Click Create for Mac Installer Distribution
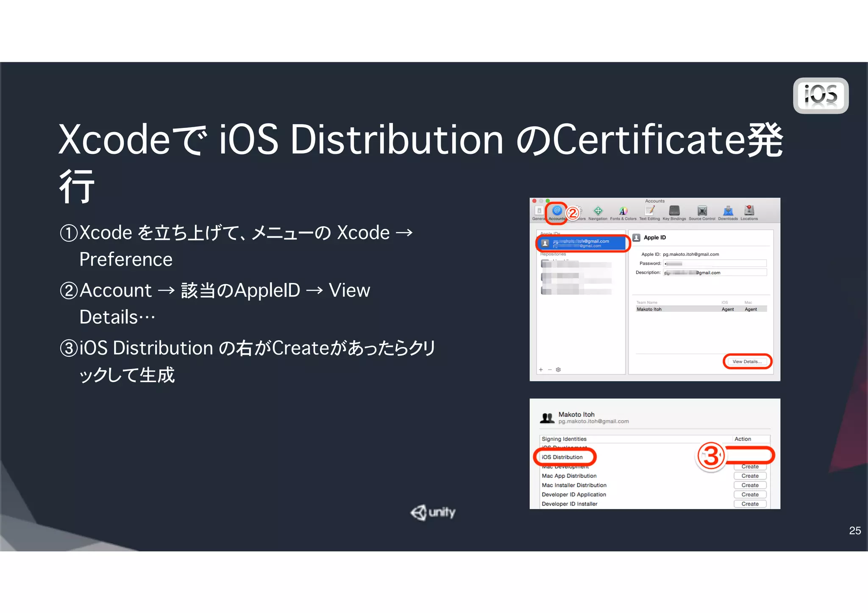The width and height of the screenshot is (868, 613). click(750, 485)
